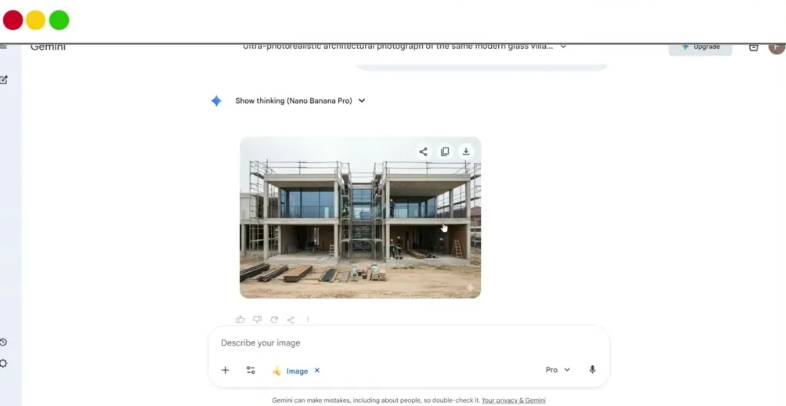Give the response a thumbs up
Image resolution: width=786 pixels, height=406 pixels.
coord(240,320)
